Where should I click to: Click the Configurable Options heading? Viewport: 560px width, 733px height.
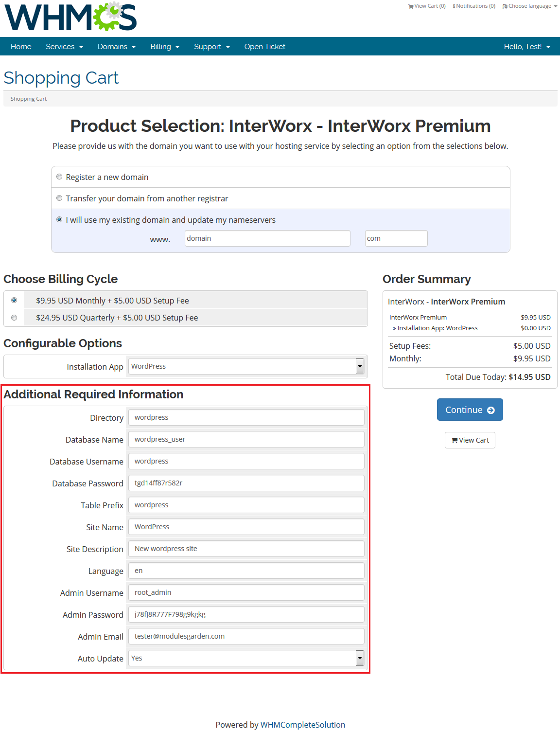(x=63, y=343)
